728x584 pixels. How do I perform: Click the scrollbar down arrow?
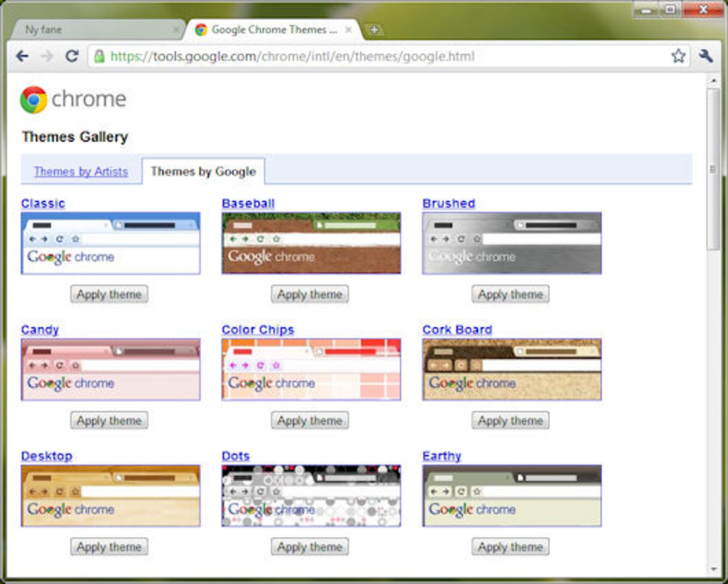713,569
